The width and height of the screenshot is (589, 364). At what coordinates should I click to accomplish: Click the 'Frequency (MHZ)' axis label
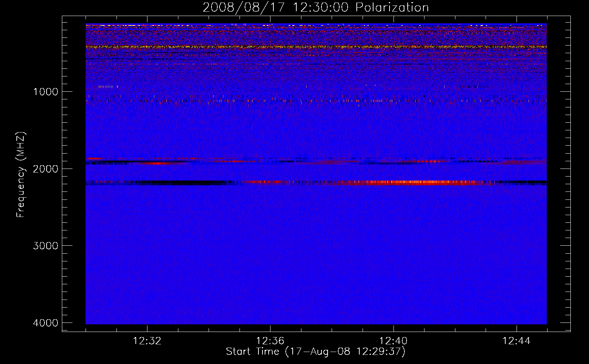pyautogui.click(x=21, y=175)
